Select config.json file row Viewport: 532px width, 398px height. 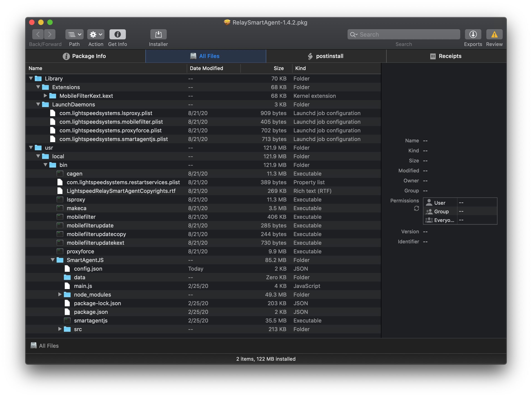(x=88, y=269)
